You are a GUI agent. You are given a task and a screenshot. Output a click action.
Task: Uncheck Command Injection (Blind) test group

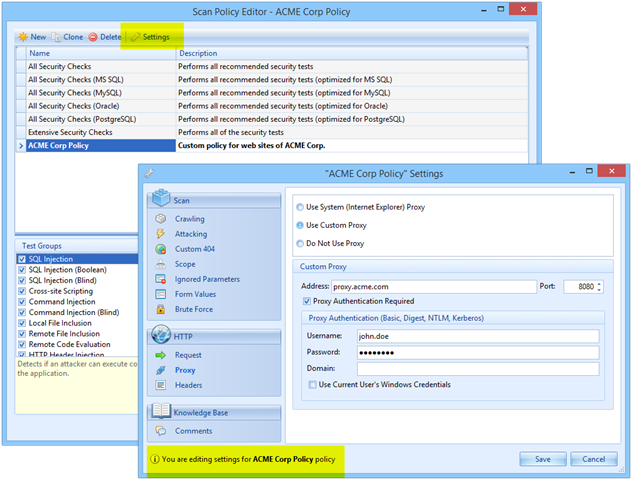(x=22, y=312)
